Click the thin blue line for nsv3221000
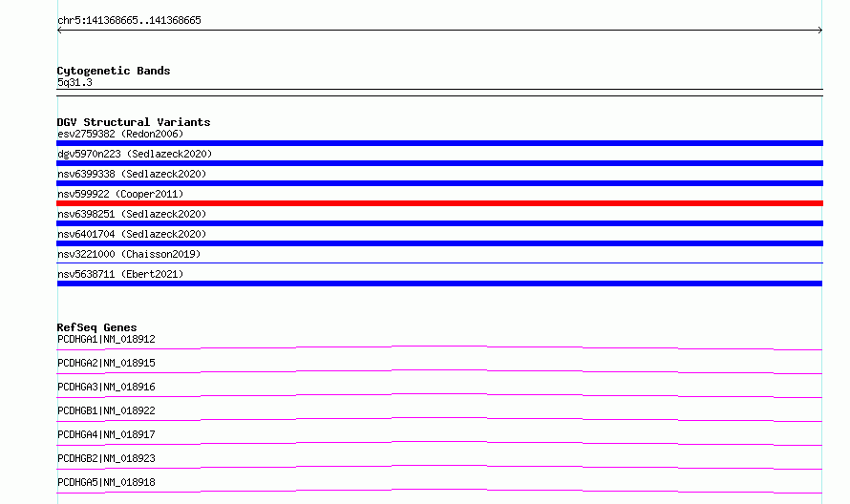The image size is (850, 504). [439, 262]
